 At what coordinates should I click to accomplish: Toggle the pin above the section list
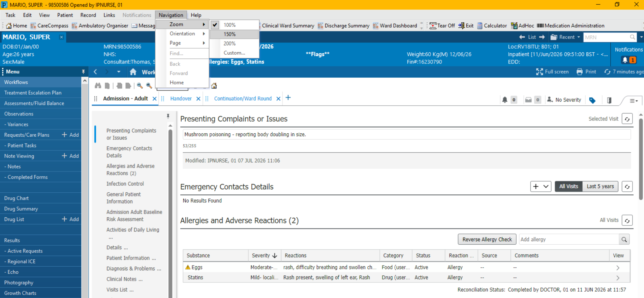point(168,116)
